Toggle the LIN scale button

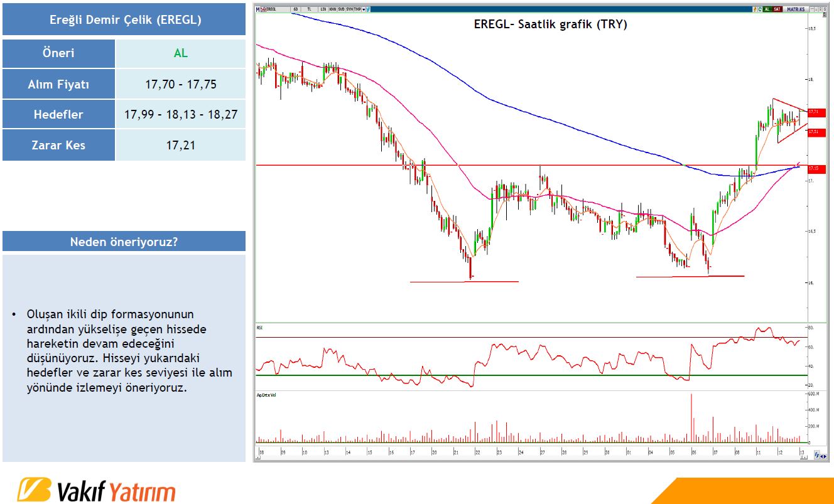pos(323,9)
